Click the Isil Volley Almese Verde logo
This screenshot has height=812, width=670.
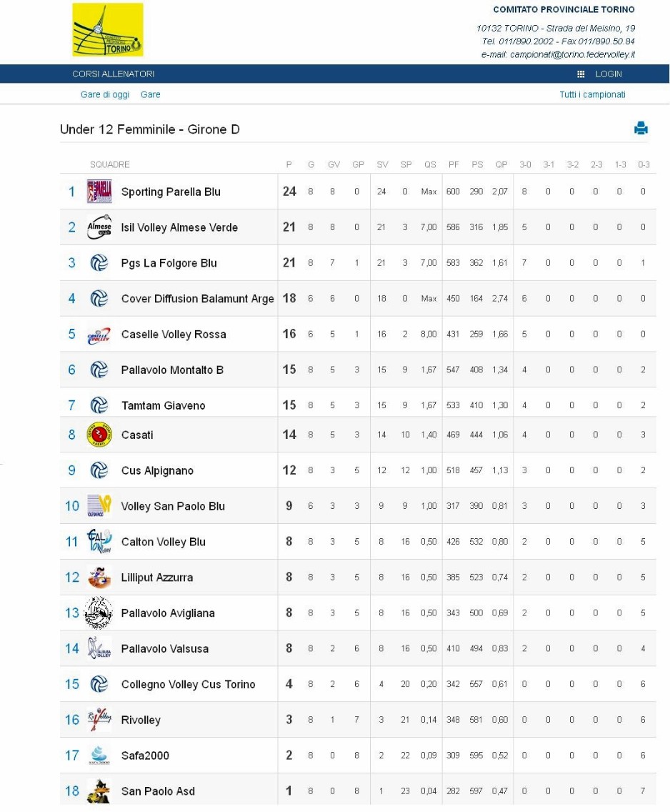[x=99, y=227]
